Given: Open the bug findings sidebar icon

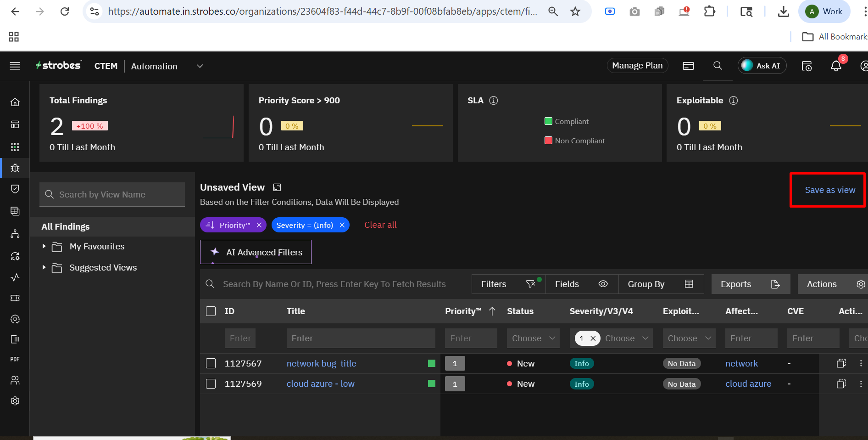Looking at the screenshot, I should (x=15, y=168).
